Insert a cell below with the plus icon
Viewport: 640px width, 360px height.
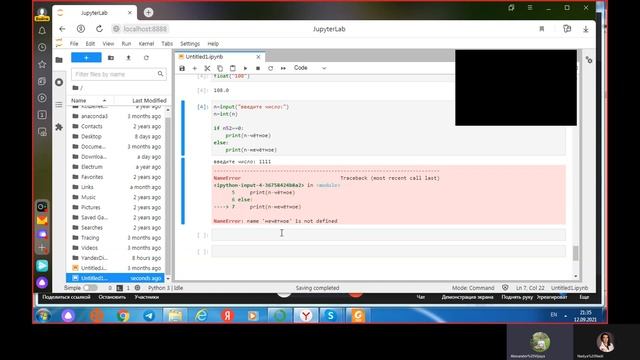coord(195,68)
